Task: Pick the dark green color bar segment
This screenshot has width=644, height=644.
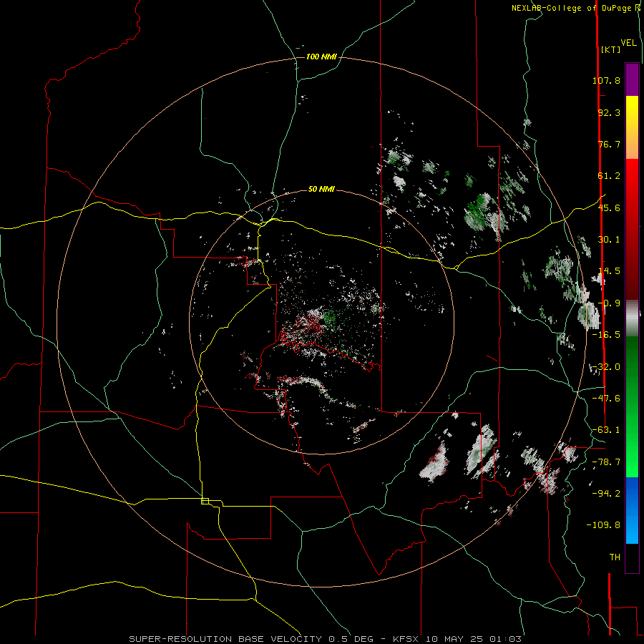Action: coord(632,371)
